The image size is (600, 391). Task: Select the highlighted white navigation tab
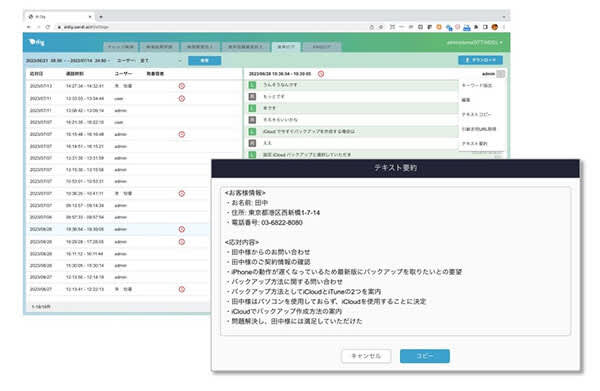click(286, 47)
